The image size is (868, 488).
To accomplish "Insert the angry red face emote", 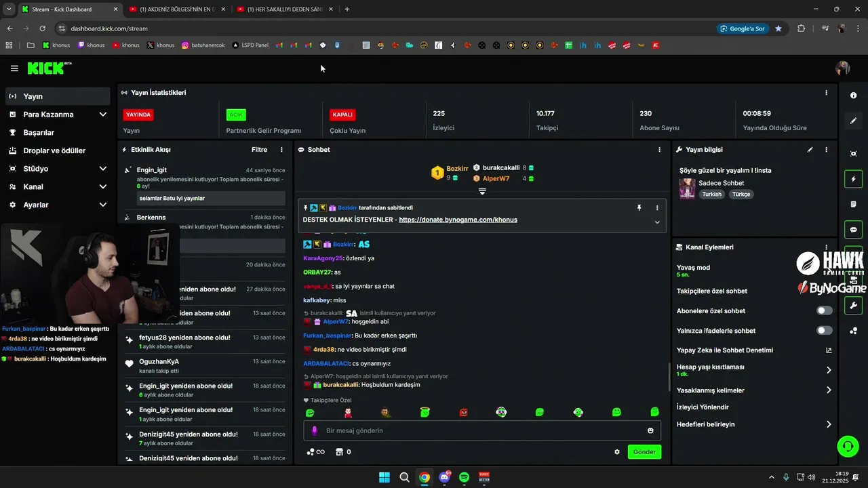I will pyautogui.click(x=464, y=412).
